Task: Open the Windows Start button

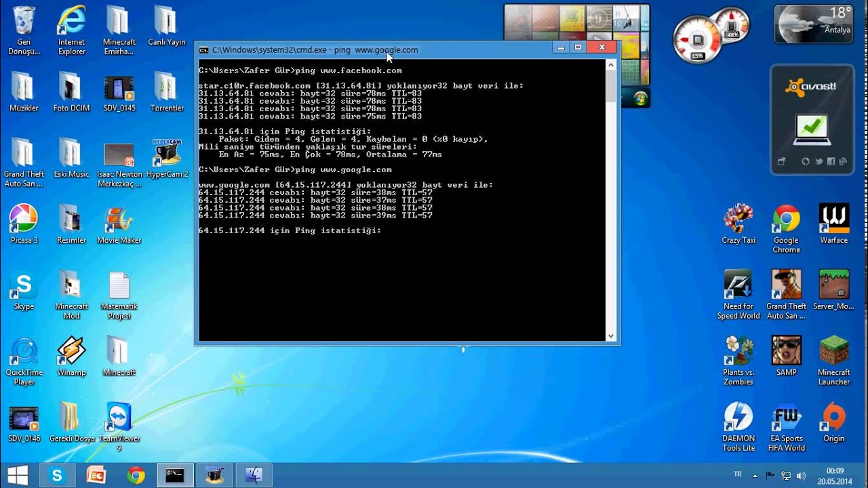Action: 17,475
